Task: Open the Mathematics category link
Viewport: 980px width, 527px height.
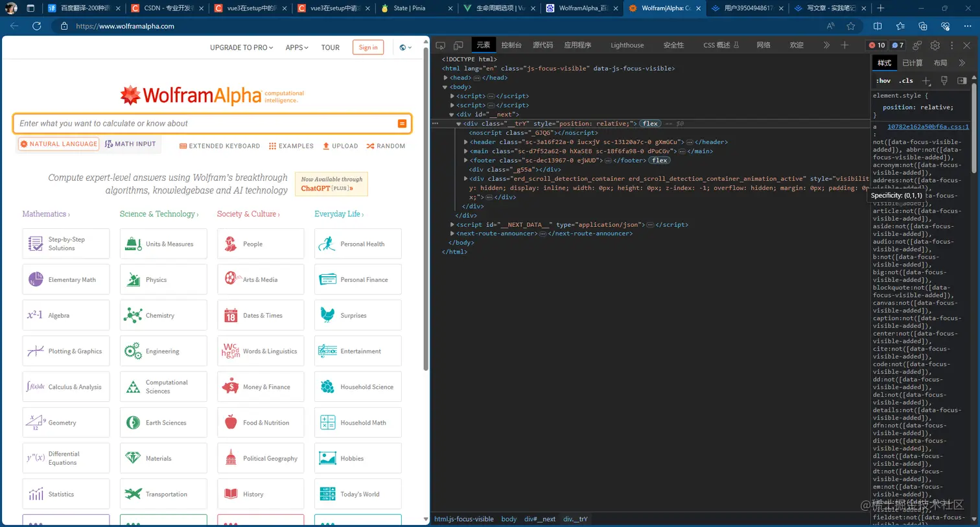Action: (46, 214)
